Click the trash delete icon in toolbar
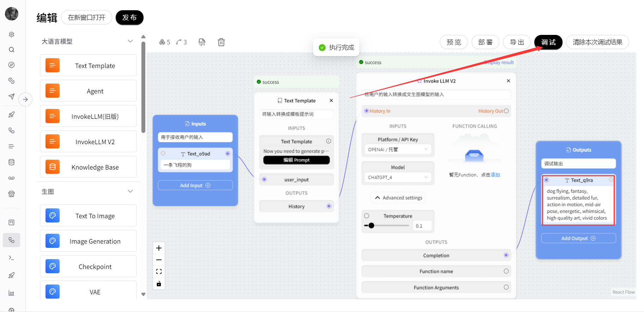The height and width of the screenshot is (312, 644). coord(221,42)
